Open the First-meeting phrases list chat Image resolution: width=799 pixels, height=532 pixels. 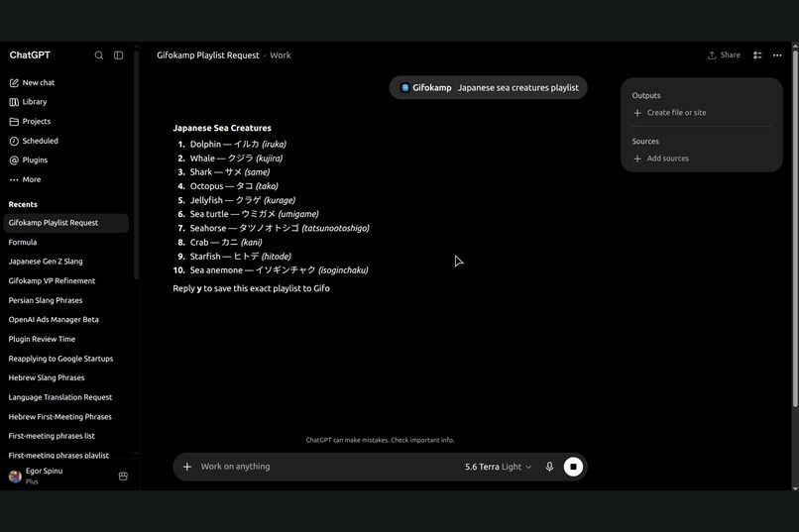point(66,436)
